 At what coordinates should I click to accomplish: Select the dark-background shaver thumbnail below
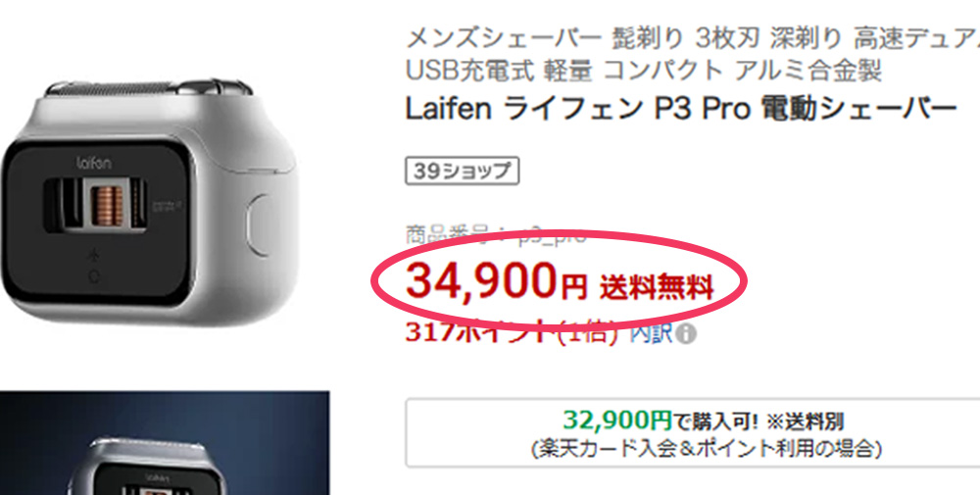tap(165, 443)
